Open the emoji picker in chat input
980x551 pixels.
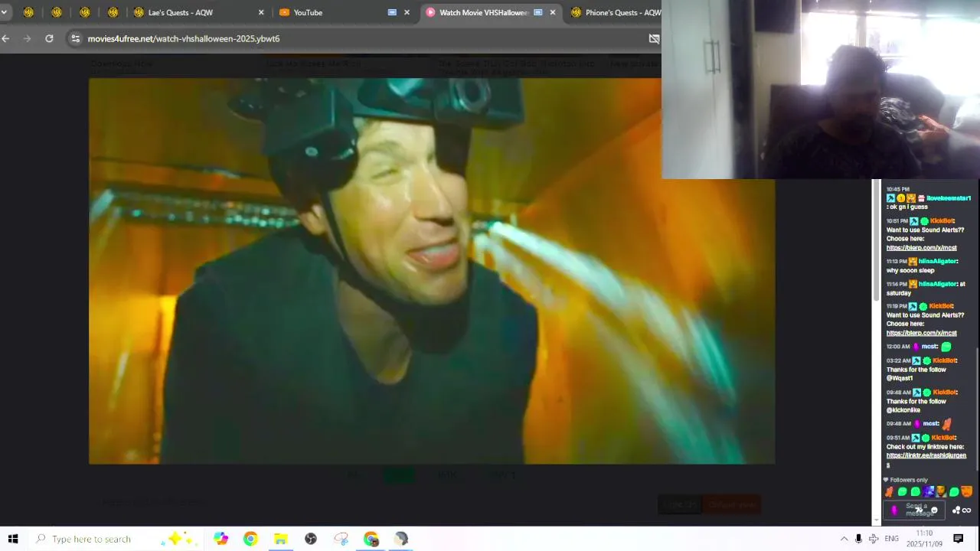point(934,510)
